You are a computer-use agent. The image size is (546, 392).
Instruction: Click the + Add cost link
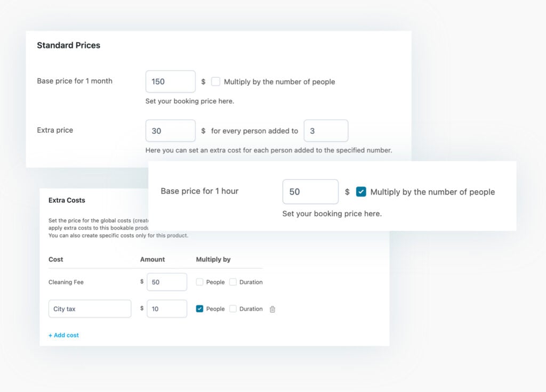pos(63,335)
